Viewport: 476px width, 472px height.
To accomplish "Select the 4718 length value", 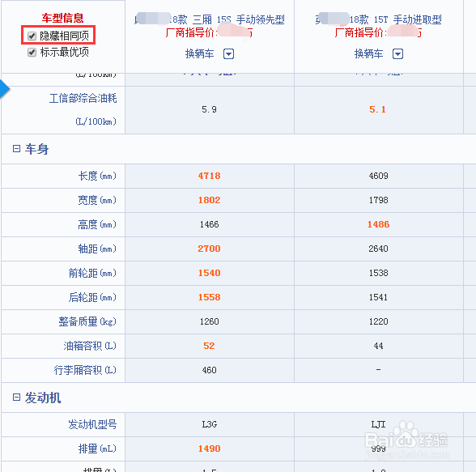I will [x=209, y=176].
